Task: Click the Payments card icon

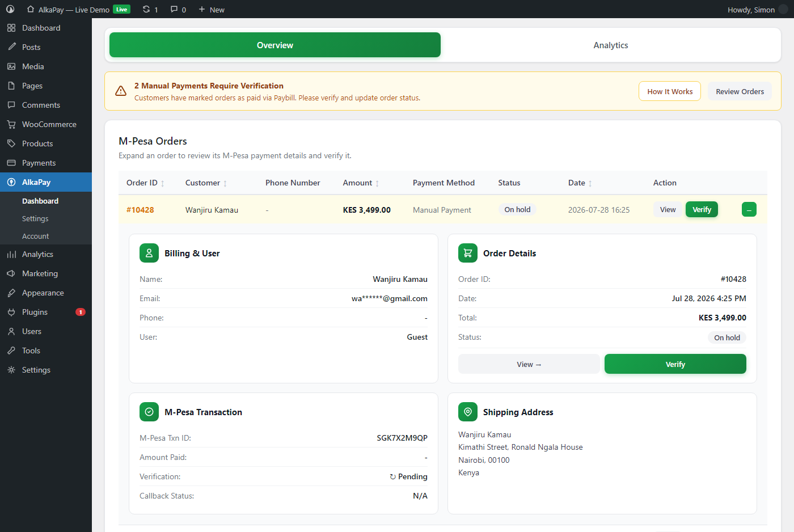Action: 11,163
